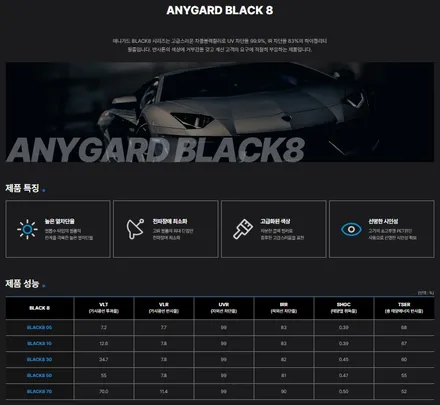Select the SHGC column header
Screen dimensions: 440x405
(344, 308)
